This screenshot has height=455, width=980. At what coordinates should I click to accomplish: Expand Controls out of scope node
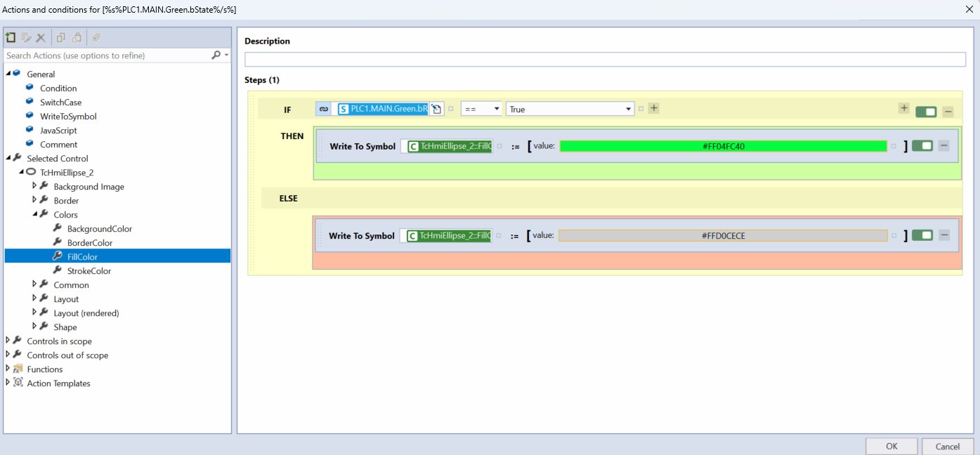8,355
